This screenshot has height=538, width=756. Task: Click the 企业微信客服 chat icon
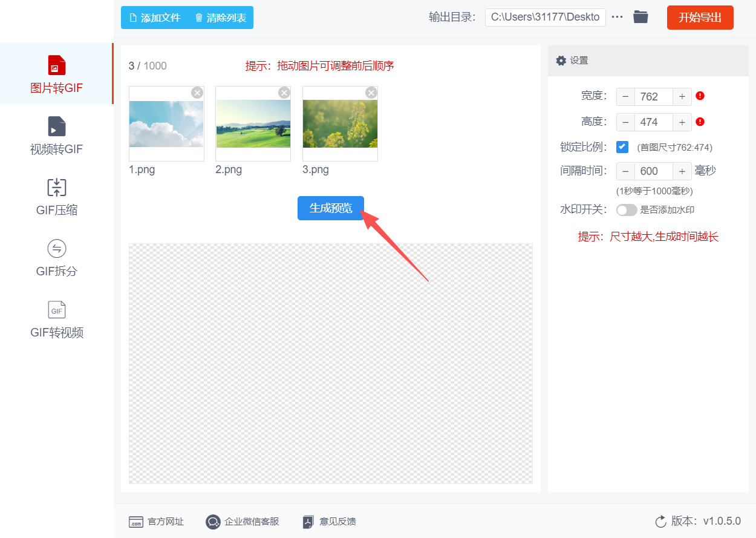tap(213, 522)
